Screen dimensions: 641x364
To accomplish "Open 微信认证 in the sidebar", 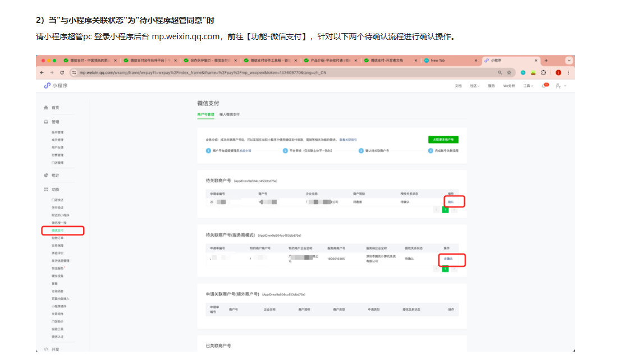I will point(58,337).
